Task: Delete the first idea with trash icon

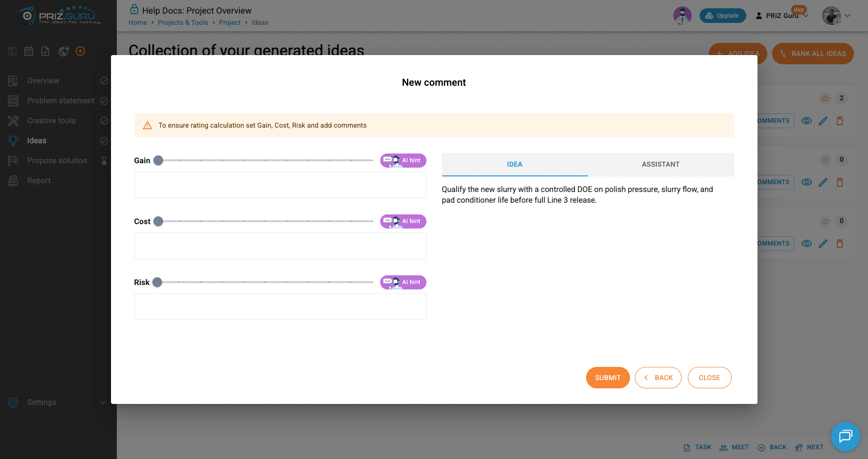Action: pos(840,121)
